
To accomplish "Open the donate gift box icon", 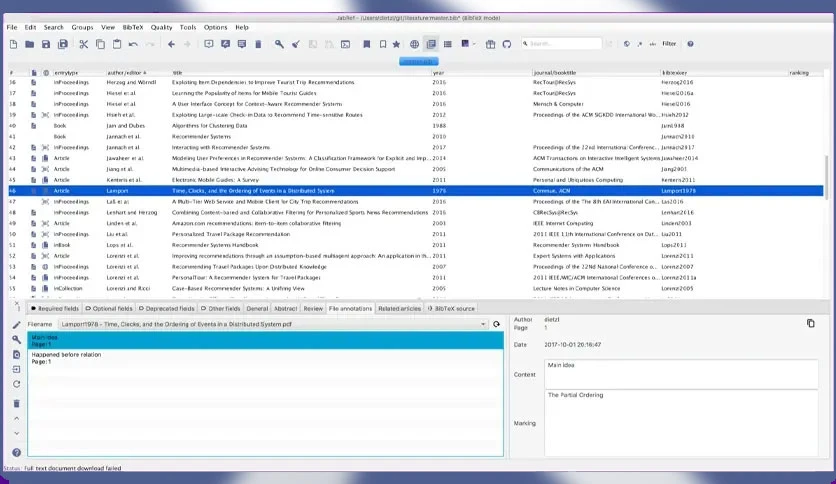I will pos(491,44).
